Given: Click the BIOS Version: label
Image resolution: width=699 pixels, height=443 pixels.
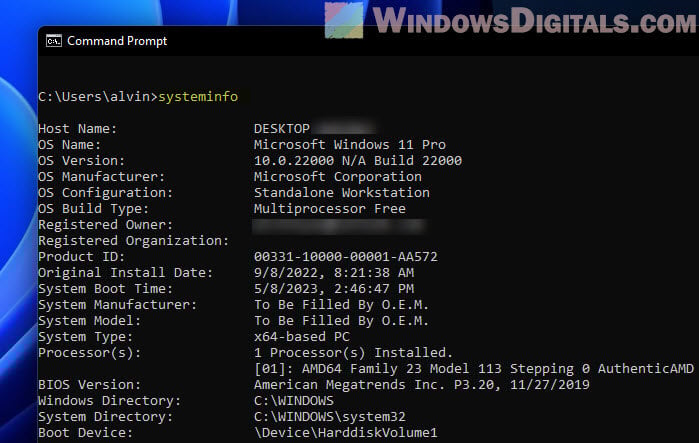Looking at the screenshot, I should coord(90,386).
